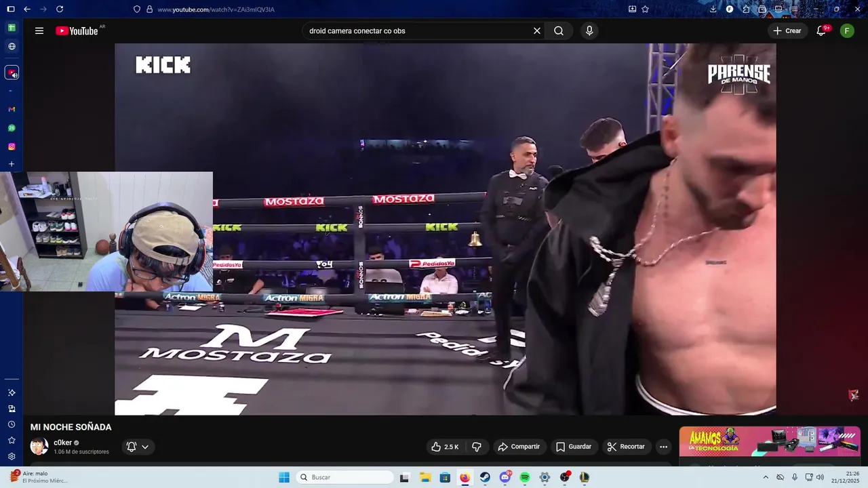Open the sidebar history clock icon

[12, 424]
